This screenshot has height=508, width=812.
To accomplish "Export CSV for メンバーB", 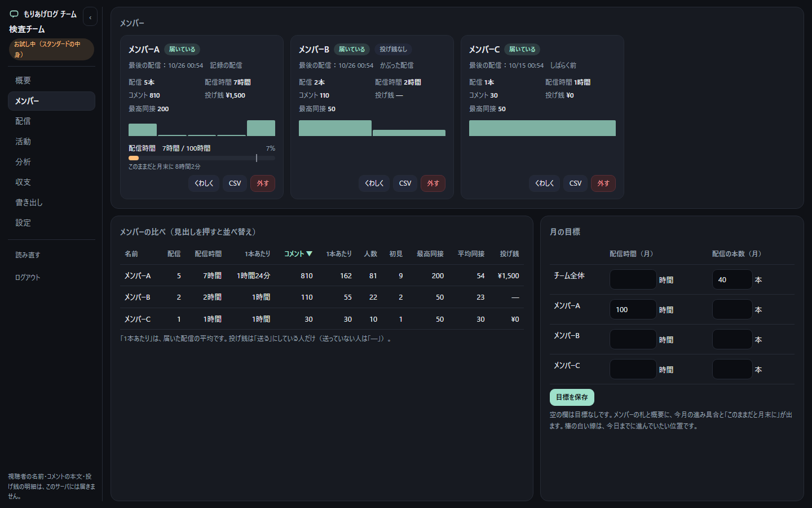I will (x=405, y=183).
